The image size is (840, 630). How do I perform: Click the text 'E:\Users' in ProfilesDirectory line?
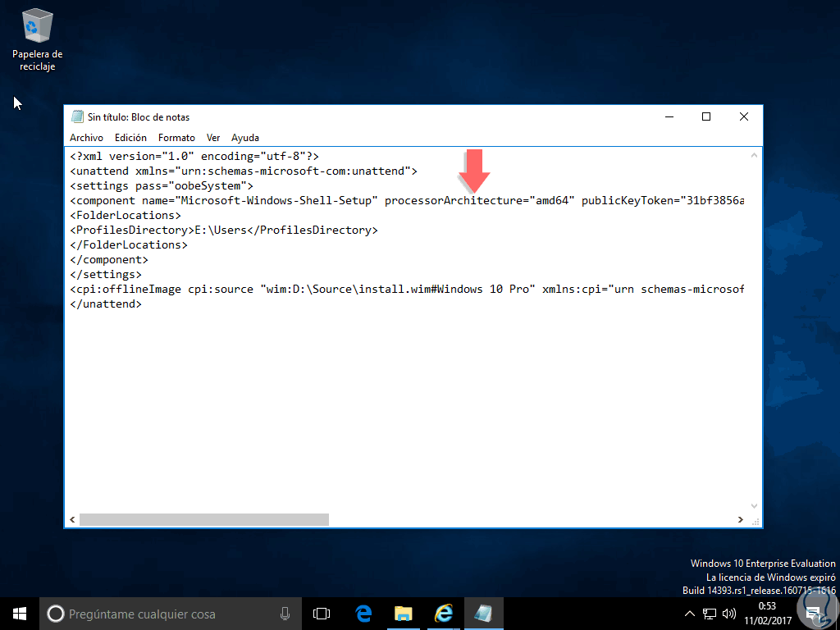click(220, 230)
